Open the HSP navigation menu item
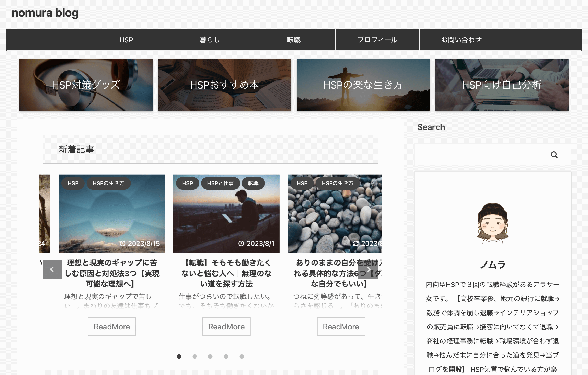The image size is (588, 375). (126, 40)
